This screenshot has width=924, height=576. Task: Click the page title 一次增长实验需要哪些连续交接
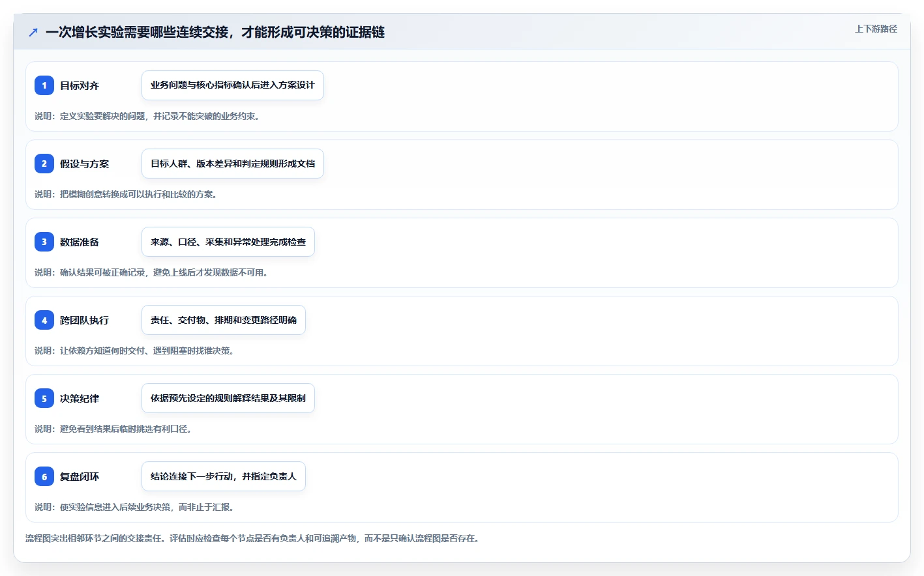137,32
